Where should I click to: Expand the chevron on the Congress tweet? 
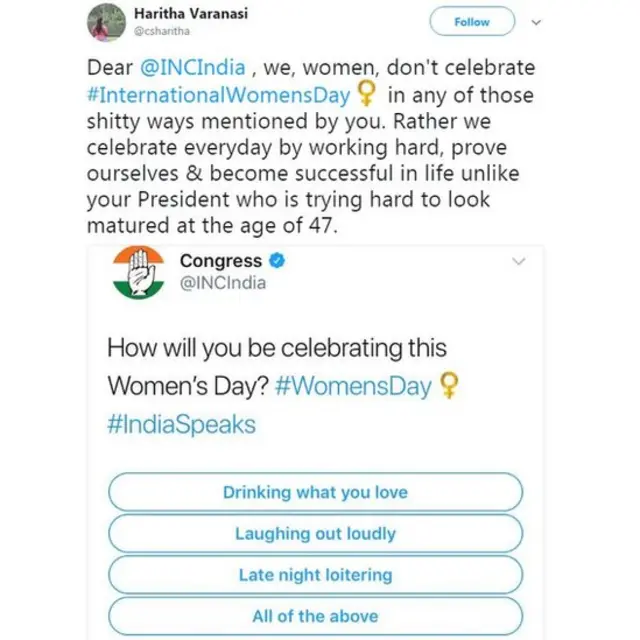point(519,262)
